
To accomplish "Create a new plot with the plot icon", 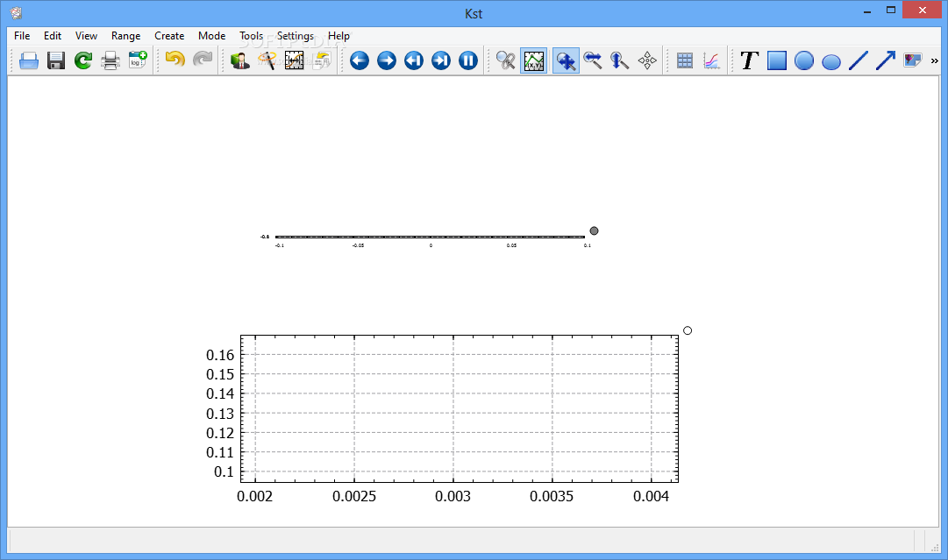I will point(711,60).
